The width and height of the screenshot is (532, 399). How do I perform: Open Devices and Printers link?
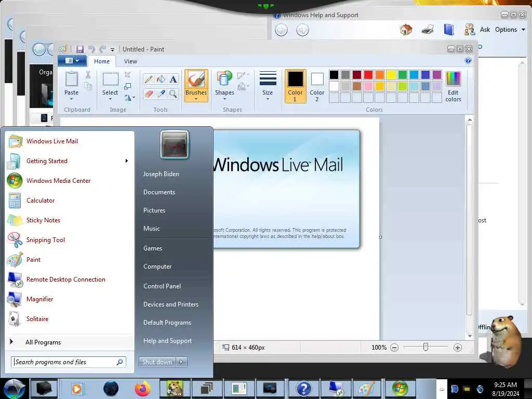[170, 304]
